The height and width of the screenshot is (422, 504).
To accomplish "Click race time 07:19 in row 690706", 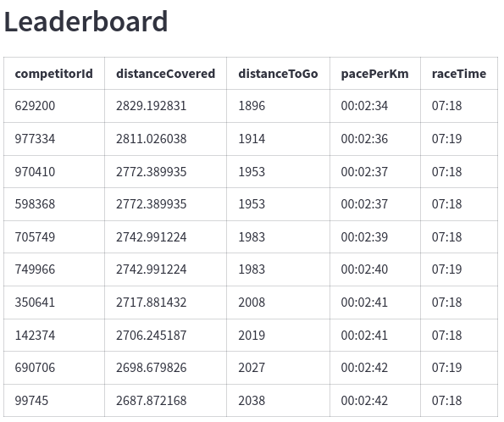I will coord(446,368).
